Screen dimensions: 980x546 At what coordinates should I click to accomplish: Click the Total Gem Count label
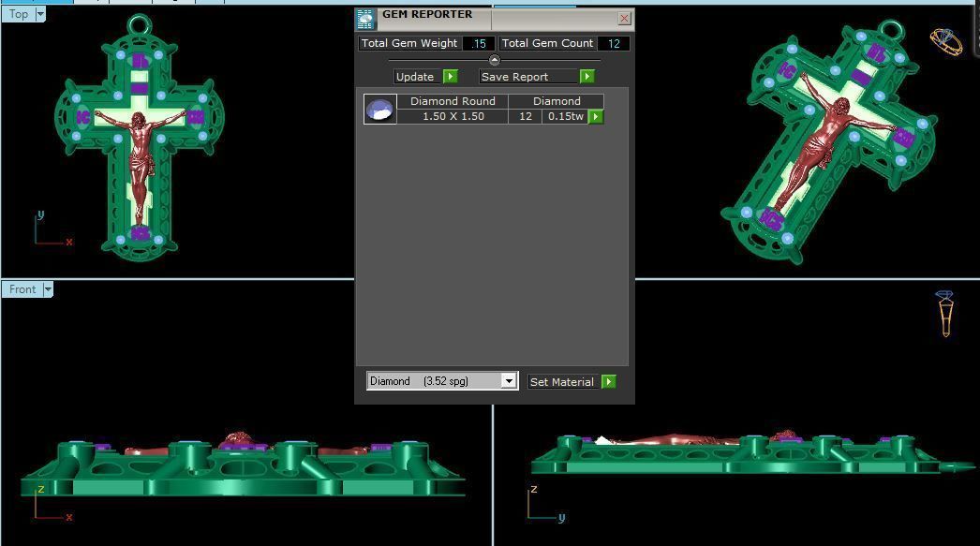point(547,43)
